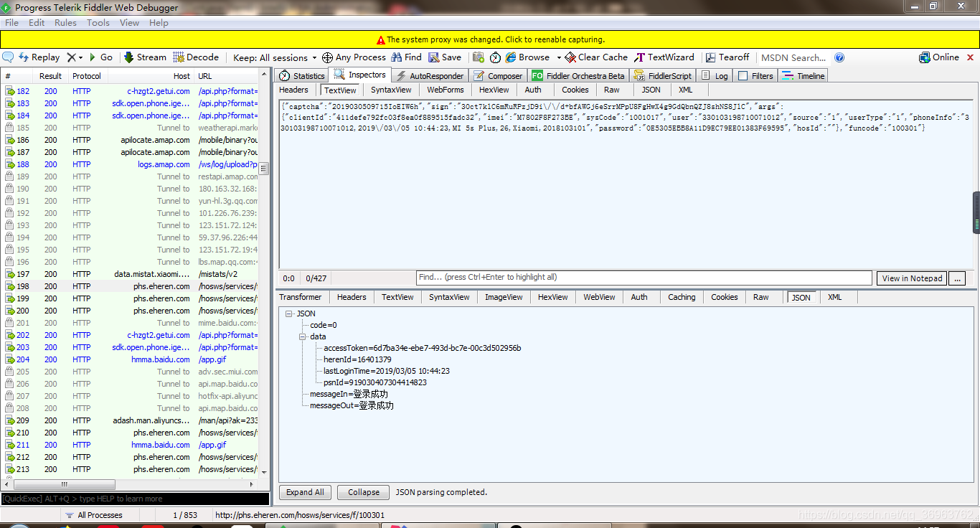This screenshot has width=980, height=528.
Task: Open the Find sessions tool
Action: point(407,57)
